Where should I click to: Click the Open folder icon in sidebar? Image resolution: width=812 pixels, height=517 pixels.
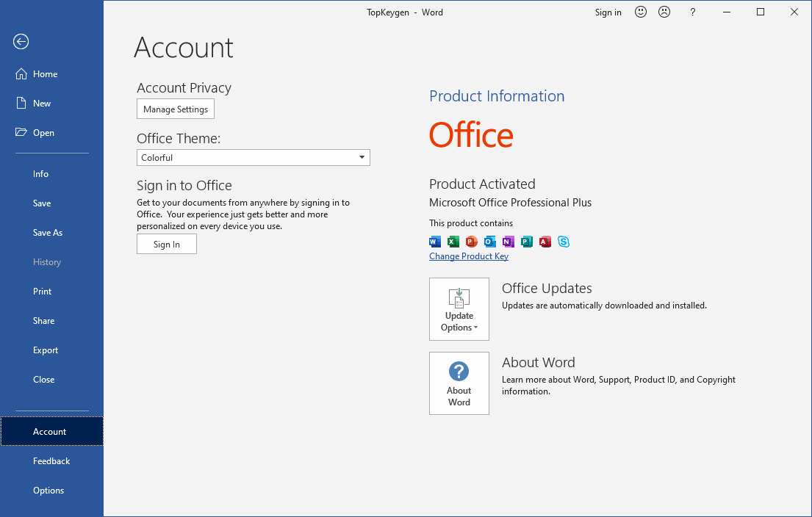(21, 132)
